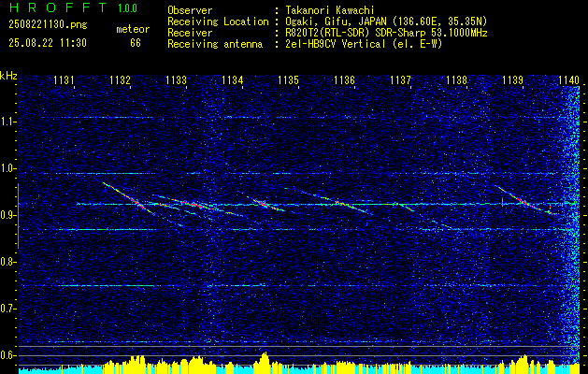Screen dimensions: 588x374
Task: Click time marker 1138
Action: (x=457, y=80)
